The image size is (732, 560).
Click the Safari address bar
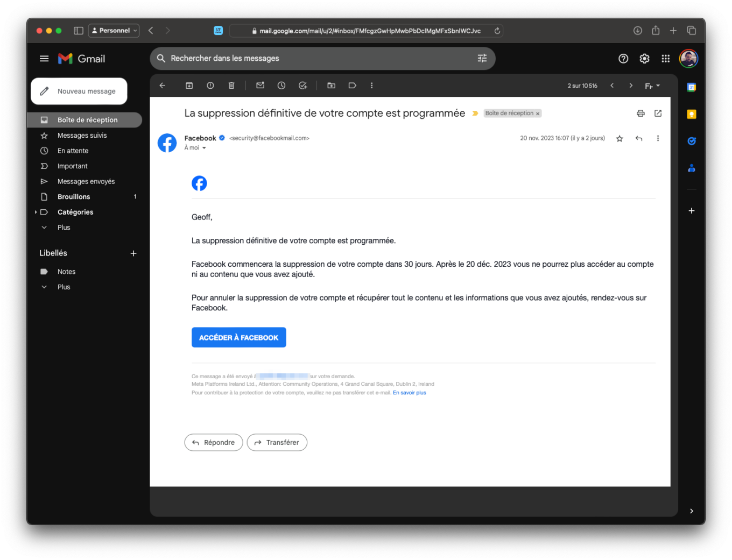(366, 31)
